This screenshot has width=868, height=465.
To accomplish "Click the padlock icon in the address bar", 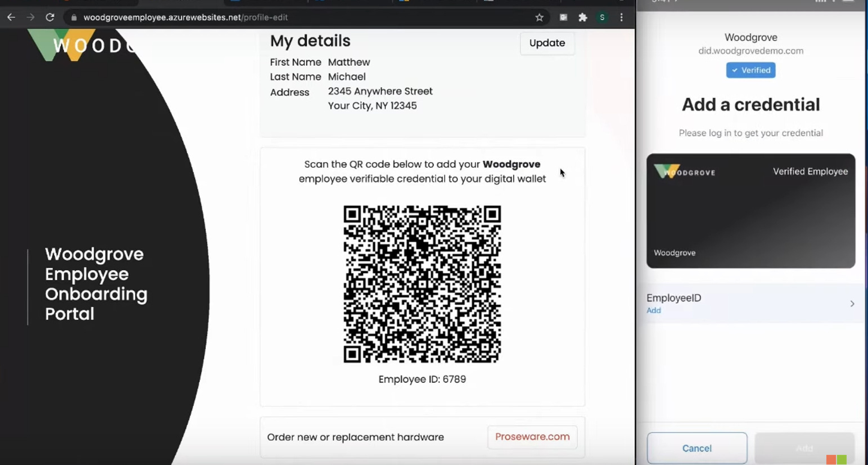I will click(x=73, y=17).
